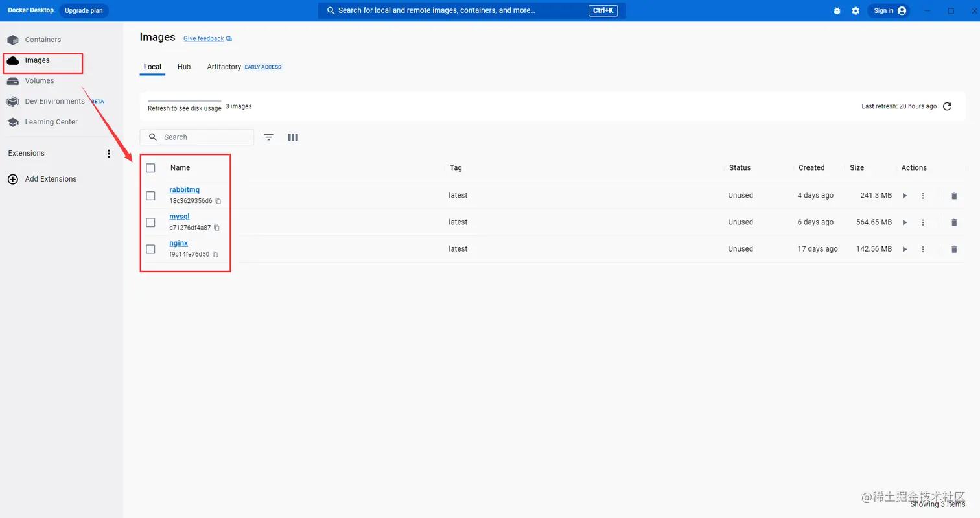The width and height of the screenshot is (980, 518).
Task: Open the Containers section icon
Action: [x=13, y=40]
